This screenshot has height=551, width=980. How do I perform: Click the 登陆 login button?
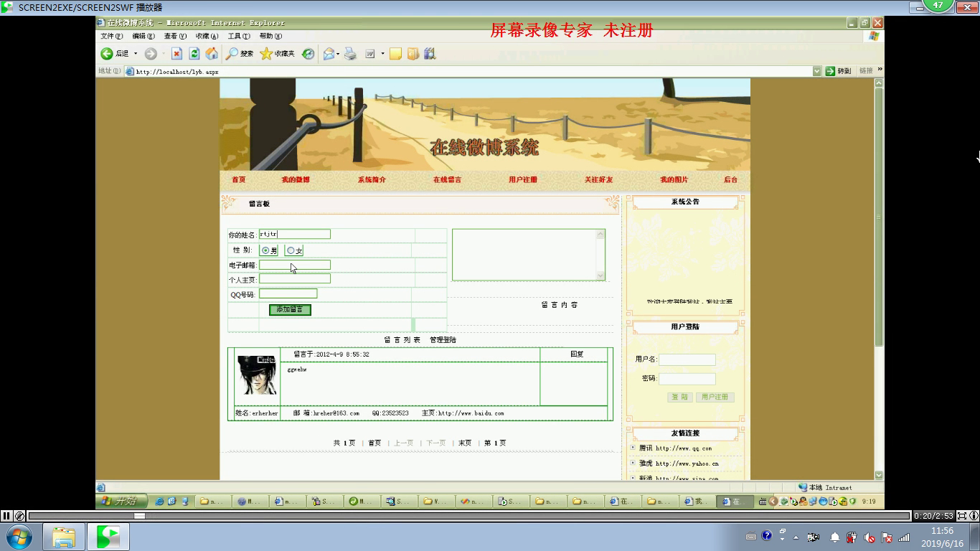(x=680, y=397)
